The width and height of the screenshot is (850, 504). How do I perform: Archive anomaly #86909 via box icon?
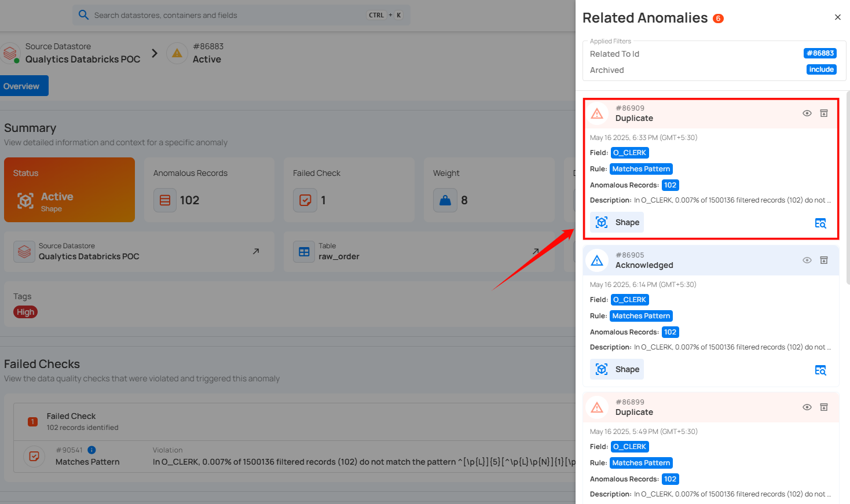pyautogui.click(x=824, y=113)
